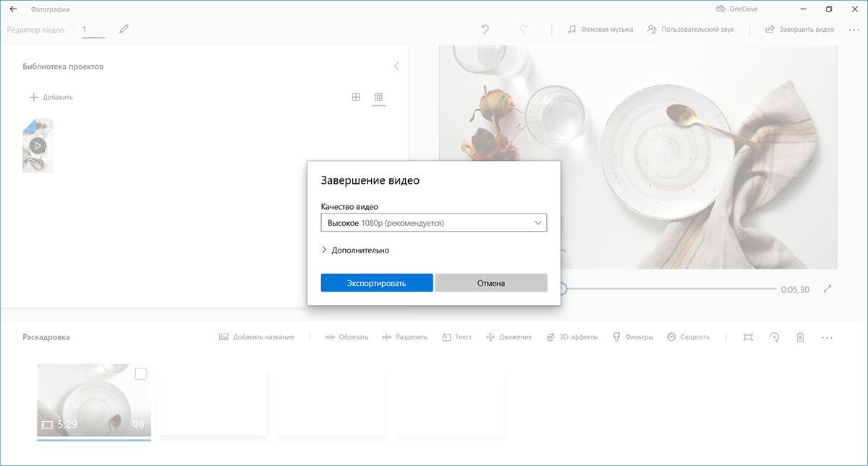Viewport: 868px width, 466px height.
Task: Redo the last action
Action: (523, 30)
